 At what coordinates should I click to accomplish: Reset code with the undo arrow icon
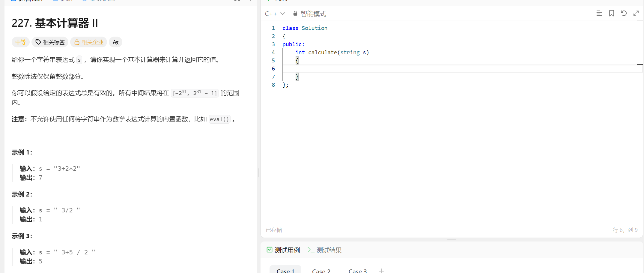tap(624, 13)
